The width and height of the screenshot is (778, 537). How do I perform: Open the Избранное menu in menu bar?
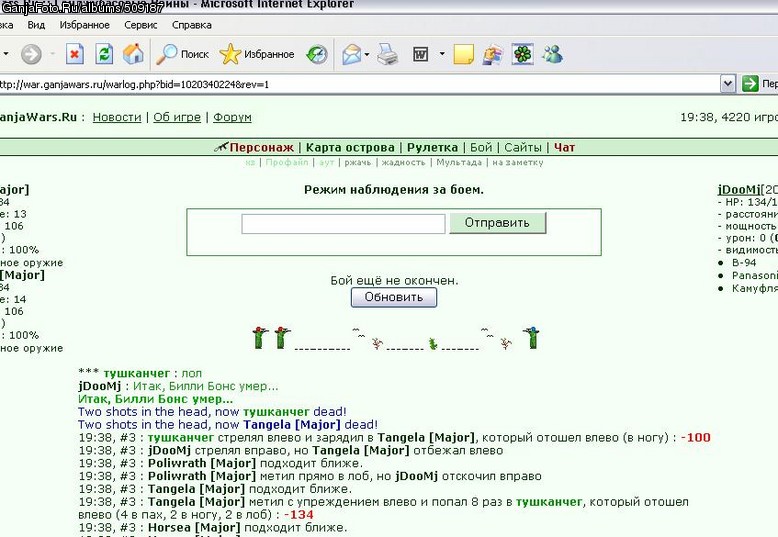(84, 25)
